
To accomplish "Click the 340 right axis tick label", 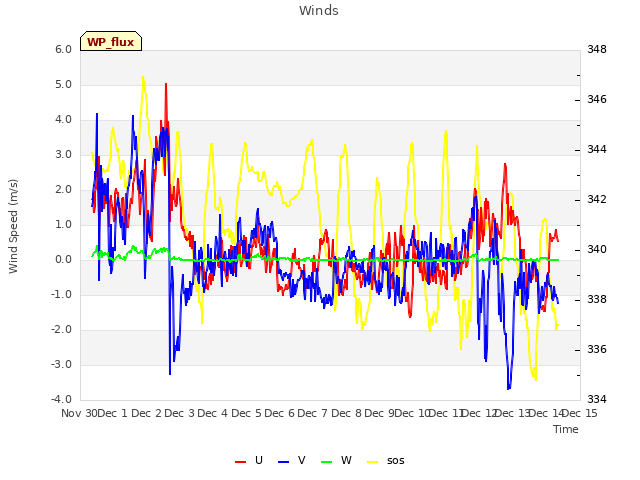I will pos(597,249).
